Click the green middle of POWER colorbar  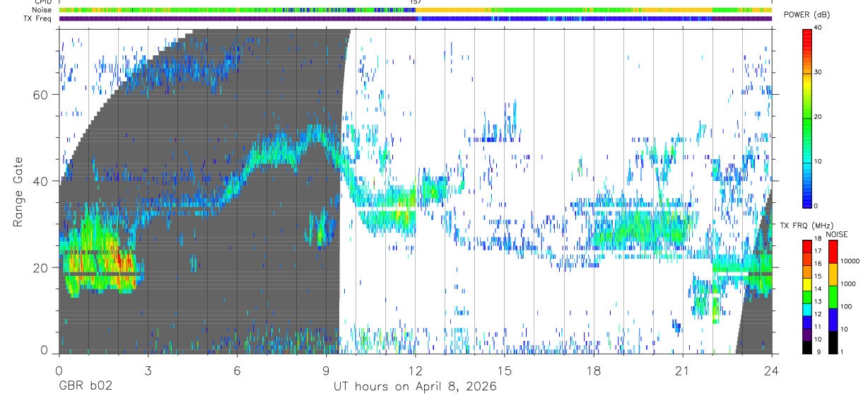click(807, 120)
